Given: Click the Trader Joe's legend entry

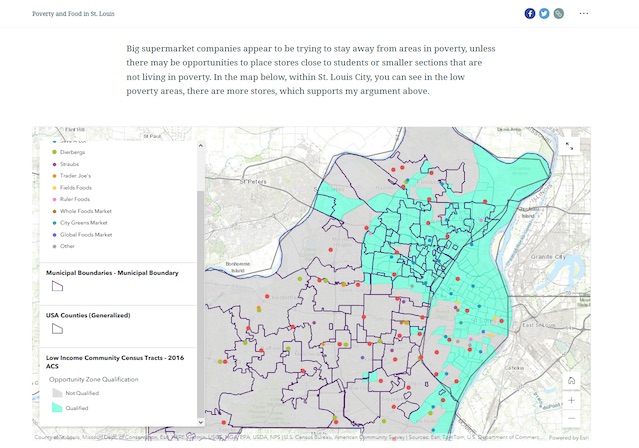Looking at the screenshot, I should pos(71,176).
